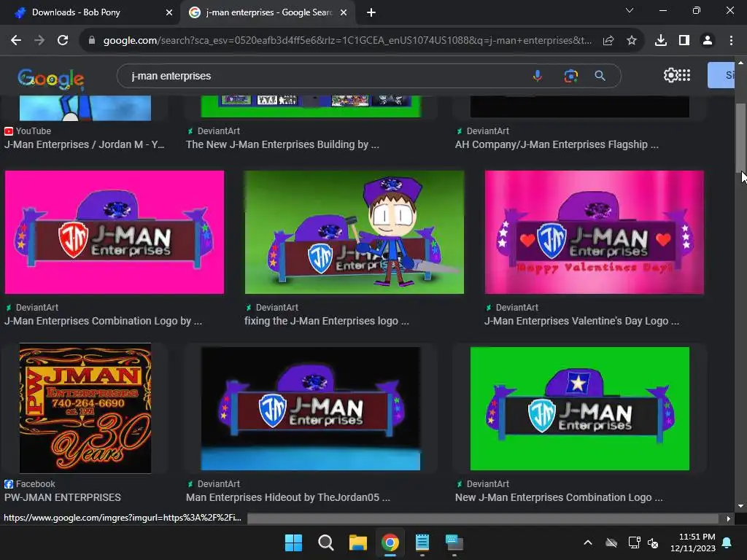
Task: Close the j-man enterprises search tab
Action: (344, 13)
